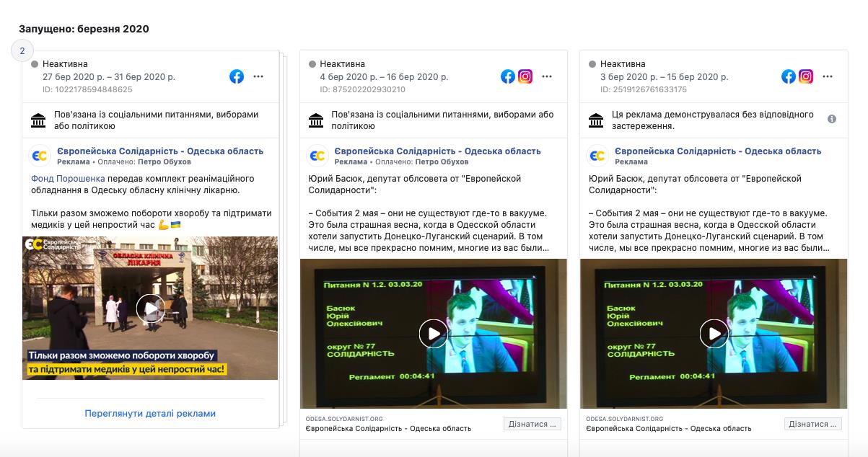
Task: Click page name link on middle ad card
Action: 437,151
